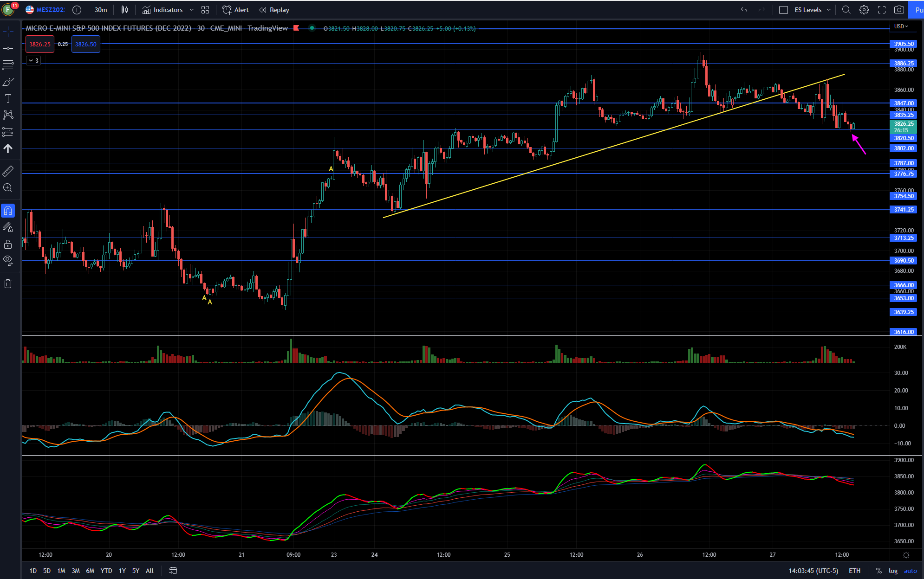The height and width of the screenshot is (579, 924).
Task: Click the Zoom In magnifier tool
Action: tap(8, 187)
